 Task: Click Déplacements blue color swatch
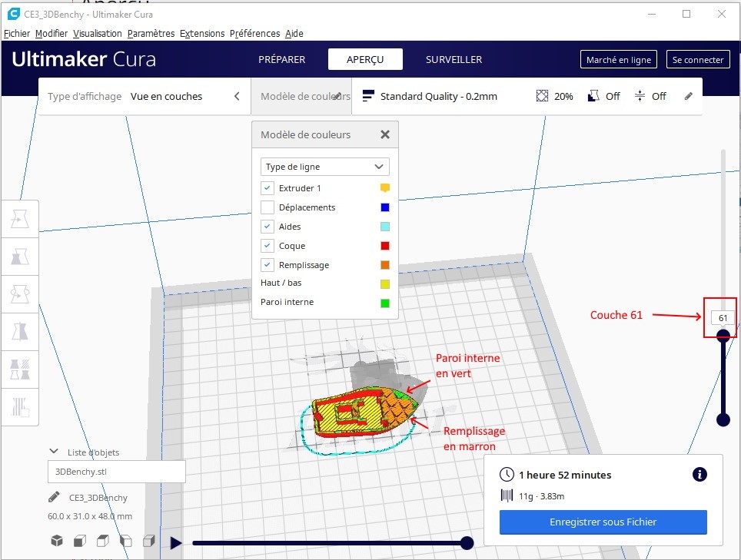tap(384, 207)
